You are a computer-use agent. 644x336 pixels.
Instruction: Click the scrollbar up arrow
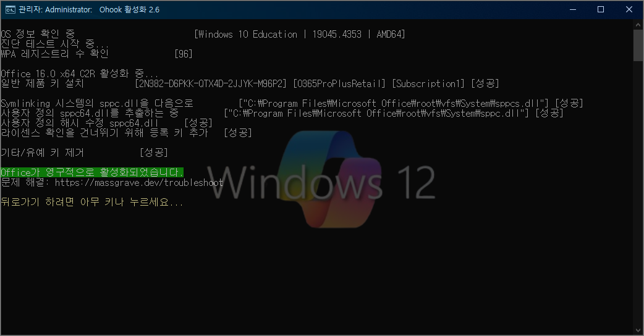tap(638, 25)
